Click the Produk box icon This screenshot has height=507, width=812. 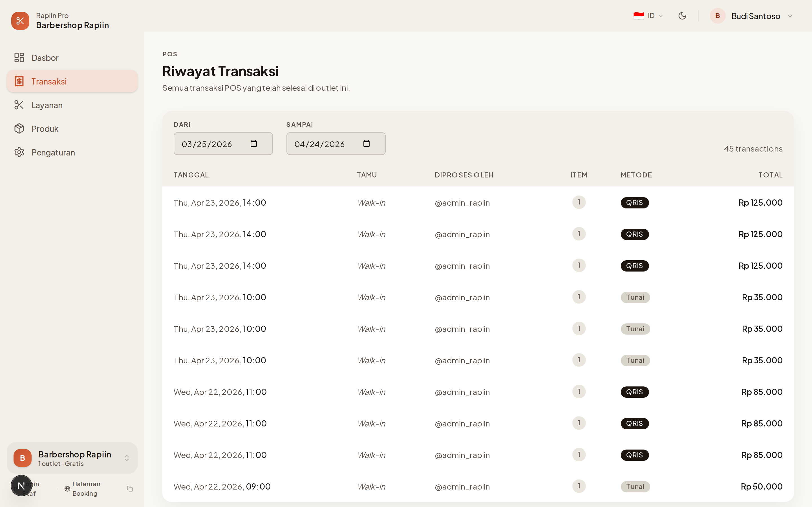click(x=19, y=129)
